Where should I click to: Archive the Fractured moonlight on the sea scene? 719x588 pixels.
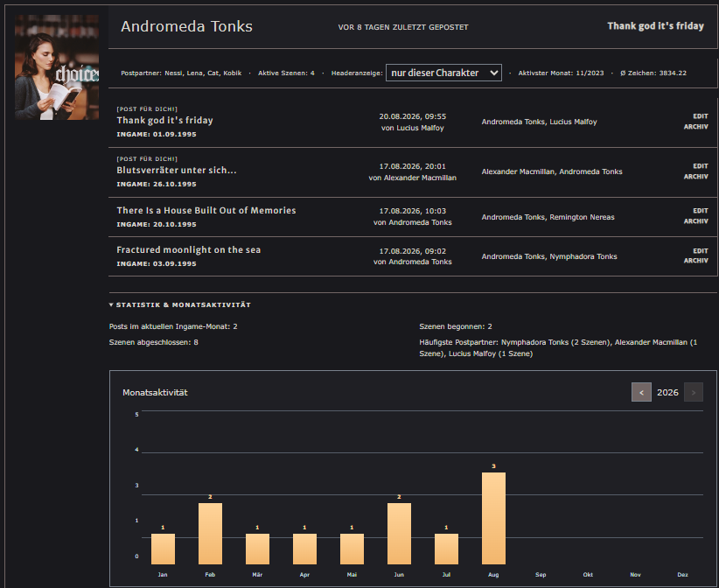pyautogui.click(x=695, y=261)
